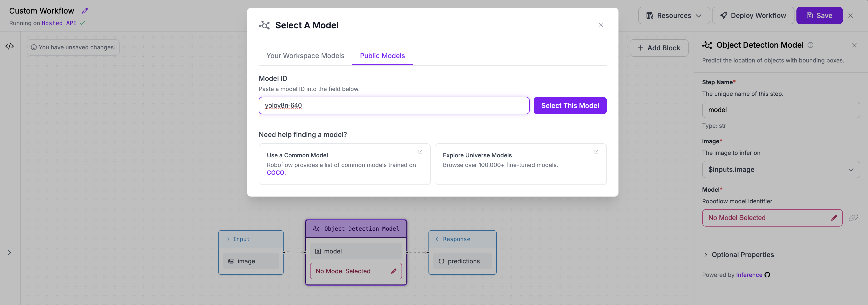Open the Use a Common Model card
Image resolution: width=868 pixels, height=305 pixels.
344,164
